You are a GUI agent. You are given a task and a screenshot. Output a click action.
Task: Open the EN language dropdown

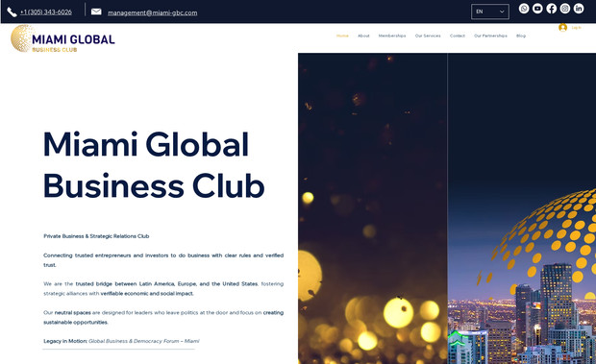[490, 12]
